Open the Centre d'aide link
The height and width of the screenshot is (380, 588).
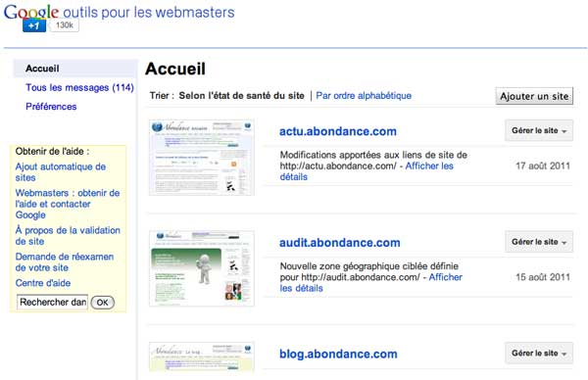click(43, 283)
